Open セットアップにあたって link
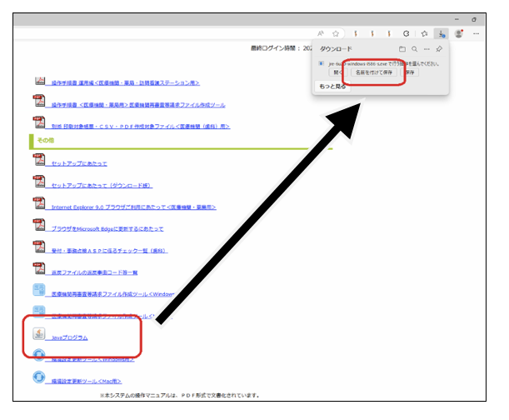 (79, 163)
